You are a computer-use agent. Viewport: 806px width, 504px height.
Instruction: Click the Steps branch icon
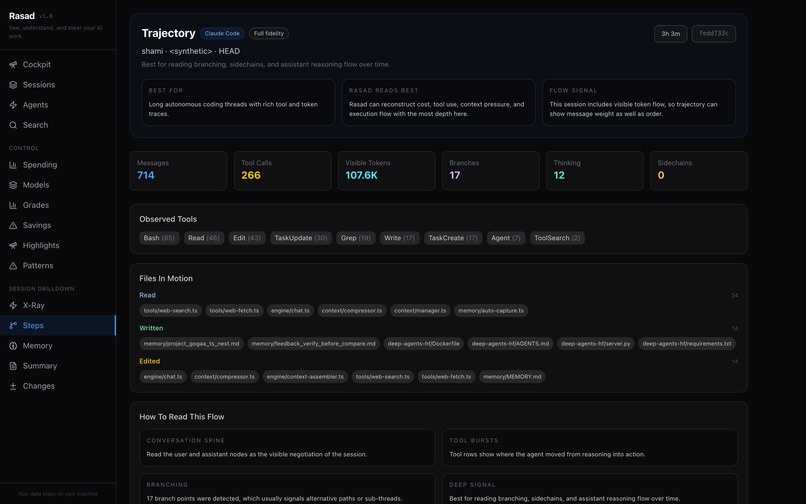[13, 326]
